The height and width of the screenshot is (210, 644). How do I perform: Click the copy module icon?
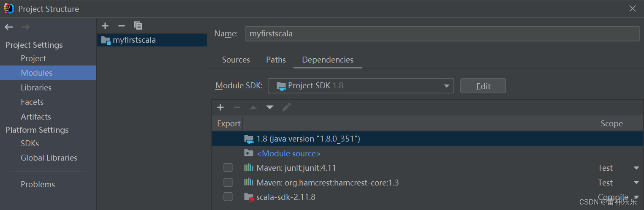138,26
